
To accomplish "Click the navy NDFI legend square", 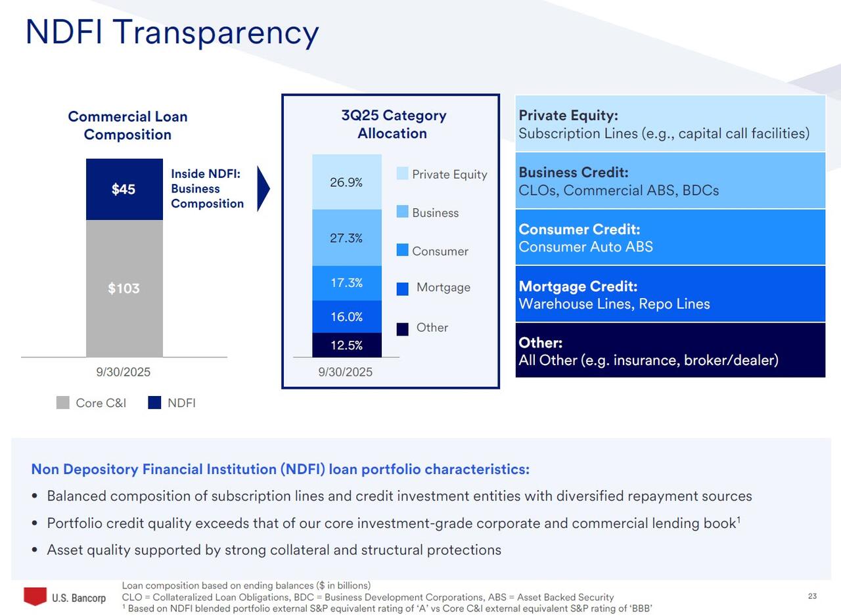I will (154, 403).
